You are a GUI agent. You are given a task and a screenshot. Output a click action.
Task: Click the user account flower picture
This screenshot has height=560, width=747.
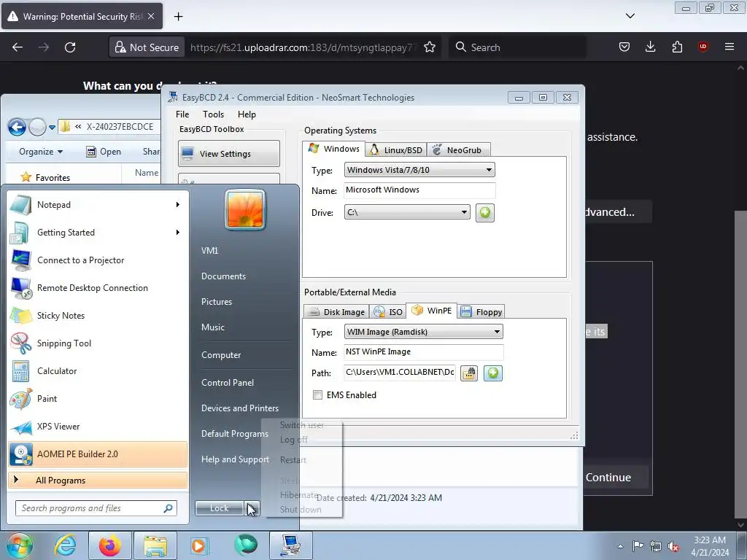[x=245, y=209]
